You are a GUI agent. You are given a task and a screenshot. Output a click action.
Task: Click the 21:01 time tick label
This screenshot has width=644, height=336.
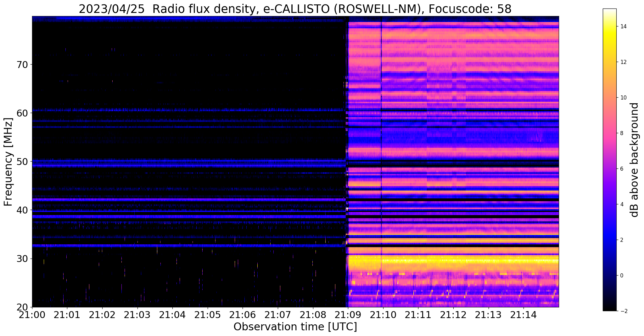pyautogui.click(x=67, y=314)
